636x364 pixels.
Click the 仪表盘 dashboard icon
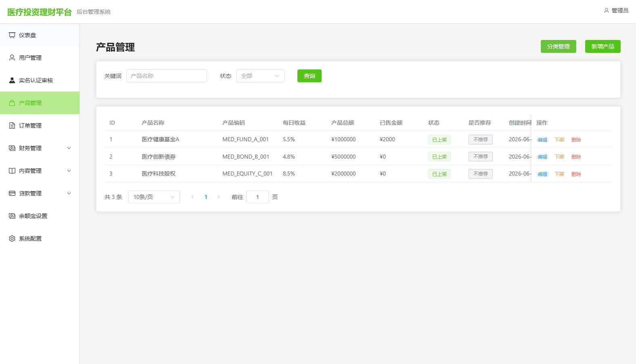(x=12, y=35)
